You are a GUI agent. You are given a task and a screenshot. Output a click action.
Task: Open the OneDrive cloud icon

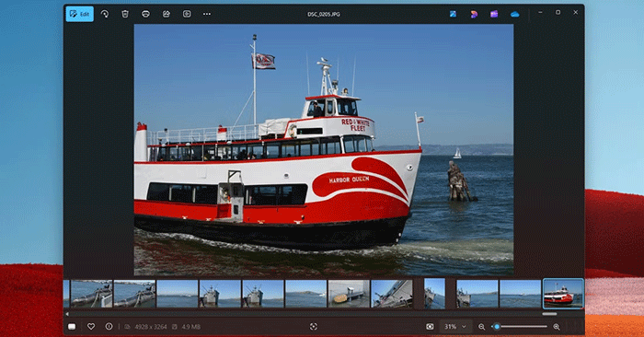point(514,14)
